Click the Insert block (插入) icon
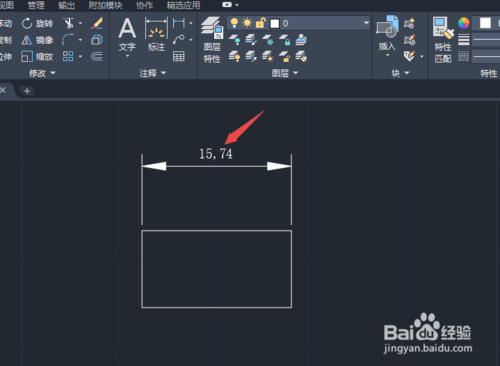The image size is (500, 366). 387,27
